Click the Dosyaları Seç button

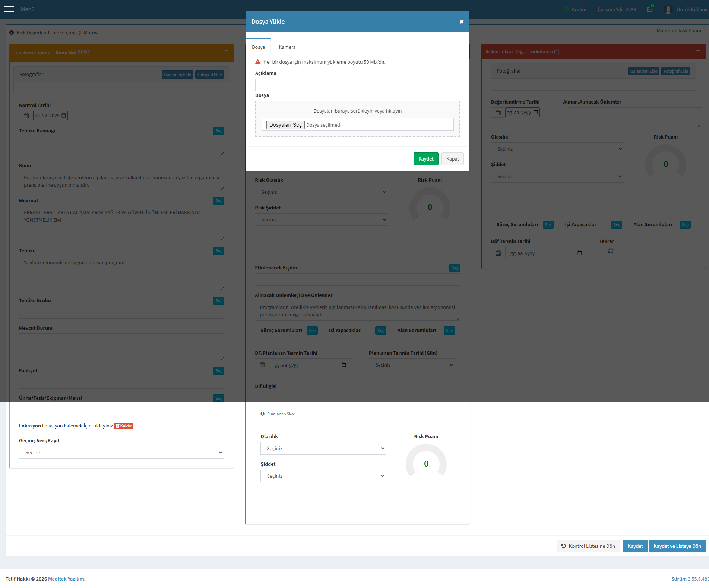pos(285,125)
